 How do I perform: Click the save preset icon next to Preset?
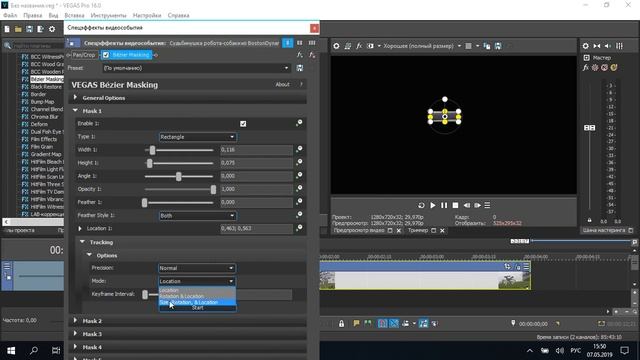(x=300, y=68)
